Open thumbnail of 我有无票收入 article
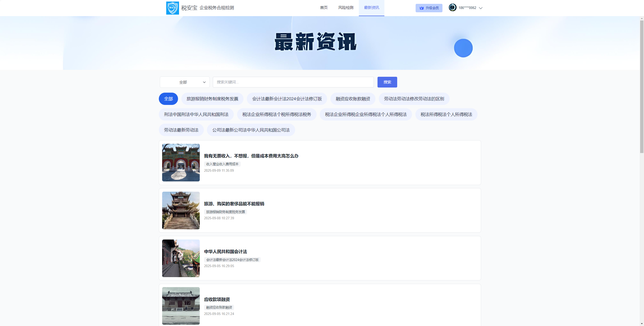Image resolution: width=644 pixels, height=326 pixels. [181, 162]
